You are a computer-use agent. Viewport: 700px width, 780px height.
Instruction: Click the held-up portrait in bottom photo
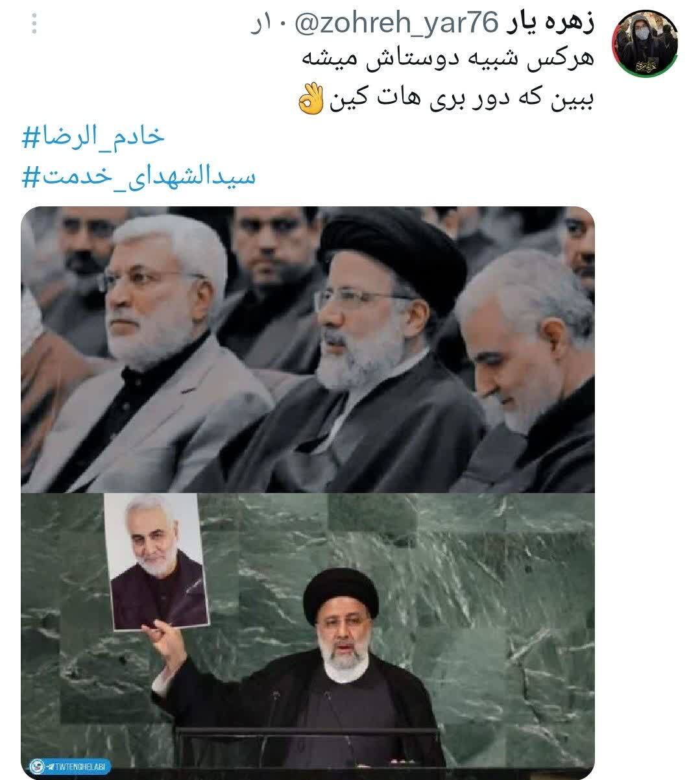pyautogui.click(x=156, y=561)
